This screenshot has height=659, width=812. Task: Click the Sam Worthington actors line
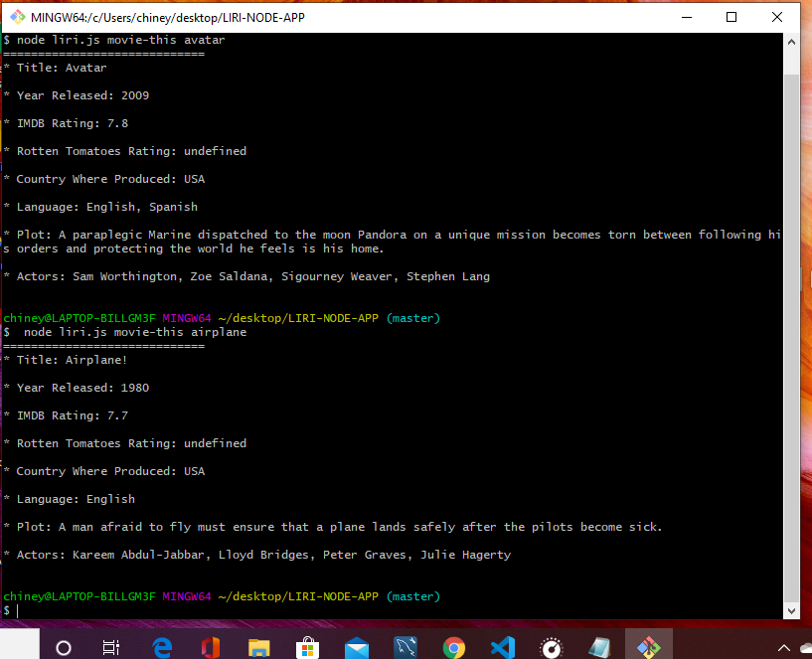[x=246, y=276]
